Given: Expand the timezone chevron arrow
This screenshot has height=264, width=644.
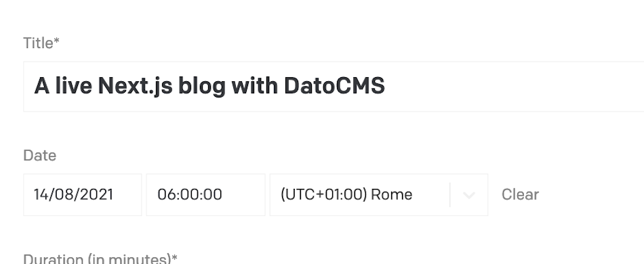Looking at the screenshot, I should pyautogui.click(x=468, y=195).
